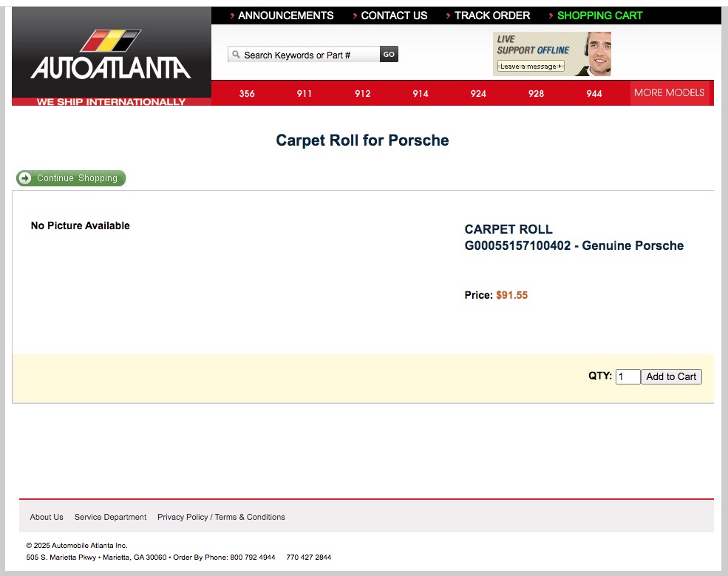Open the Announcements menu item
The width and height of the screenshot is (728, 576).
[x=285, y=16]
